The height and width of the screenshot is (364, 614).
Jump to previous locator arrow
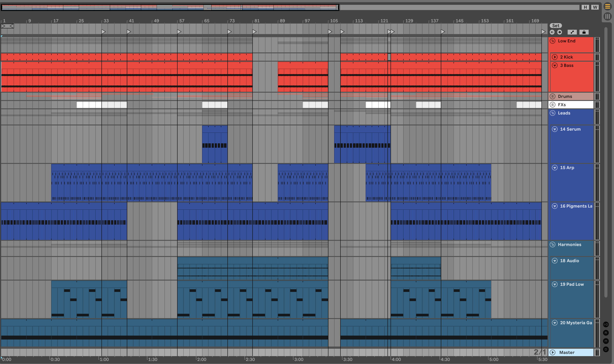[552, 32]
